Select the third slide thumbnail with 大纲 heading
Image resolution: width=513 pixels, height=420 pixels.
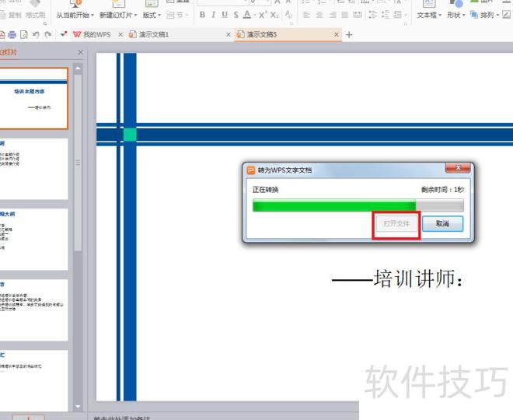(33, 240)
